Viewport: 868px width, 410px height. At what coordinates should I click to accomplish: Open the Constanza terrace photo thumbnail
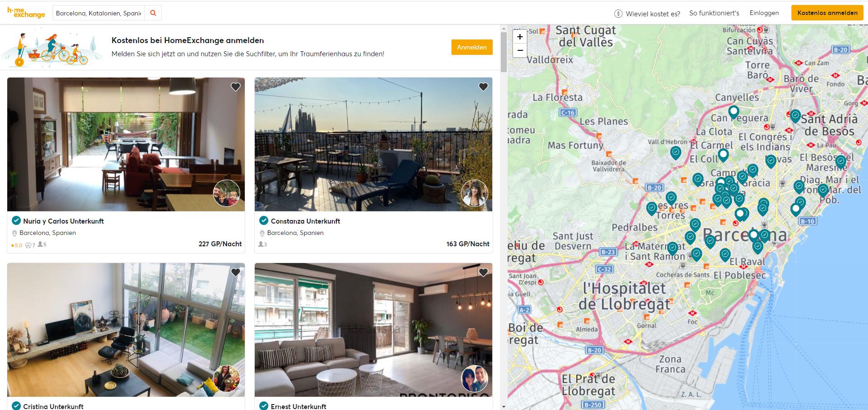pyautogui.click(x=373, y=144)
